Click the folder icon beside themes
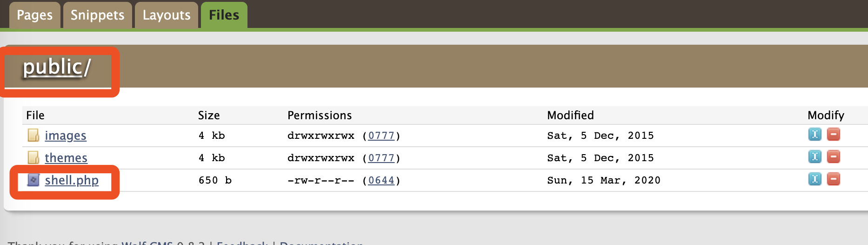Viewport: 868px width, 245px height. [33, 158]
